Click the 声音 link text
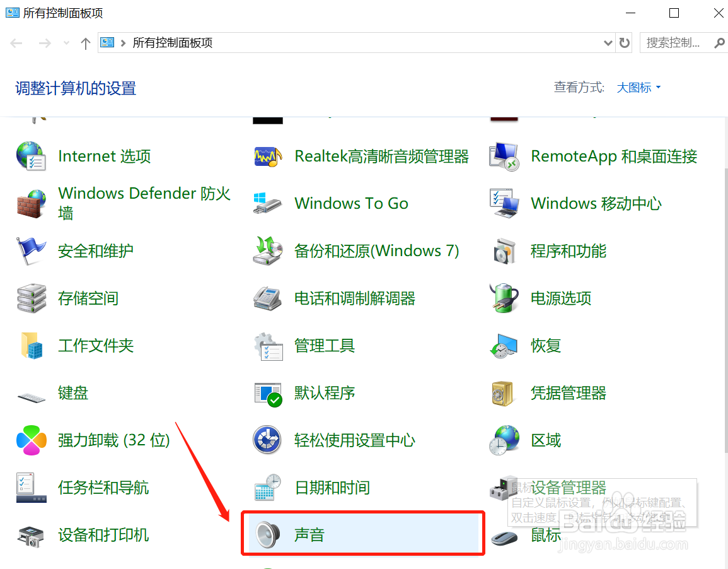The image size is (728, 569). point(309,535)
